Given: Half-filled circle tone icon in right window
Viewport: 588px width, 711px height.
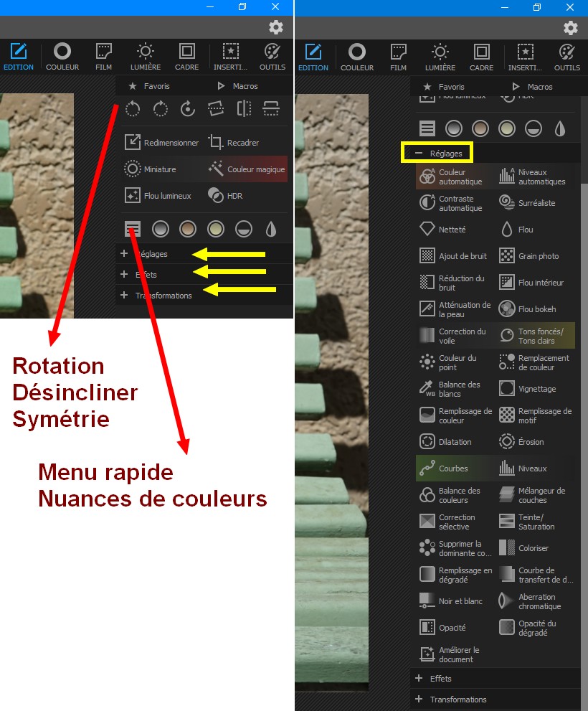Looking at the screenshot, I should point(534,128).
